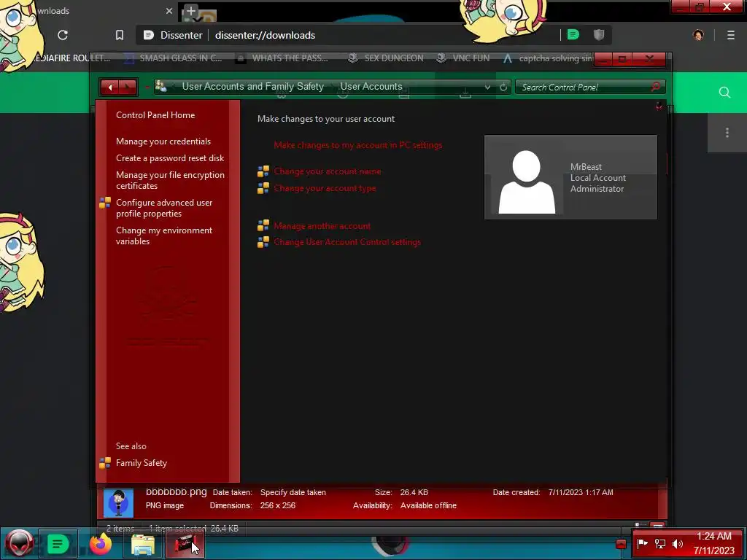Expand the Control Panel address dropdown
The height and width of the screenshot is (560, 747).
tap(487, 87)
